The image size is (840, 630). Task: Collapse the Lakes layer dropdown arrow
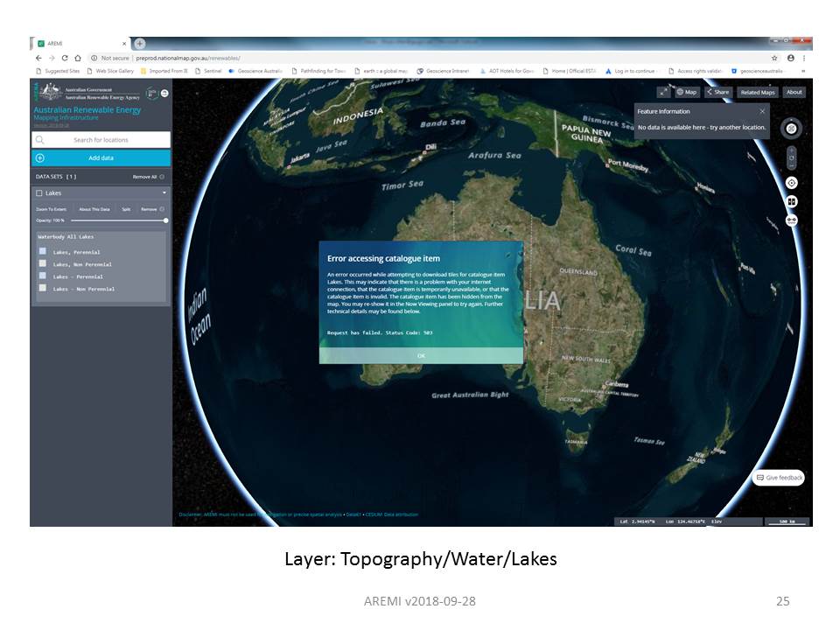164,192
